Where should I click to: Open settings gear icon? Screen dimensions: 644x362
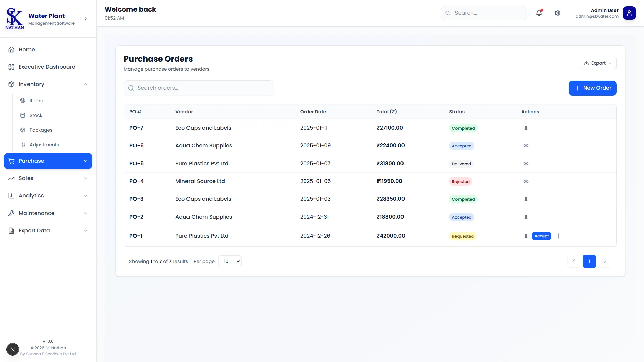pos(557,13)
